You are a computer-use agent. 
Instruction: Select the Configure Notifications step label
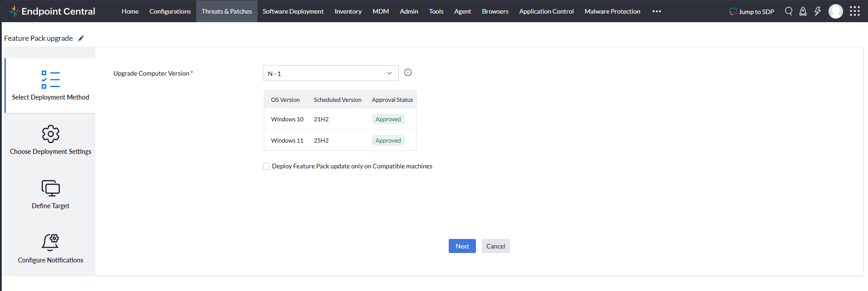coord(51,260)
